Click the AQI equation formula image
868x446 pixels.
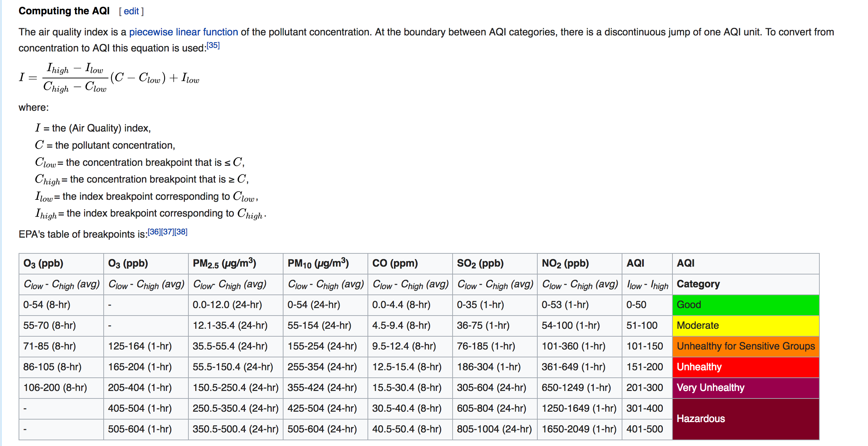pos(109,78)
